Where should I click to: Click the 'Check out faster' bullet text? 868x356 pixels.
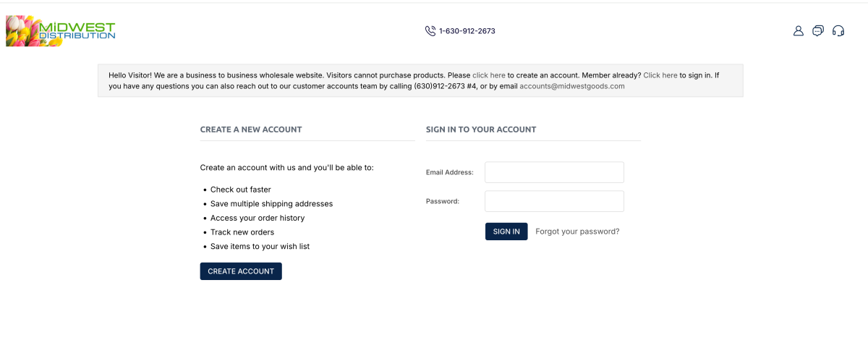pos(241,190)
